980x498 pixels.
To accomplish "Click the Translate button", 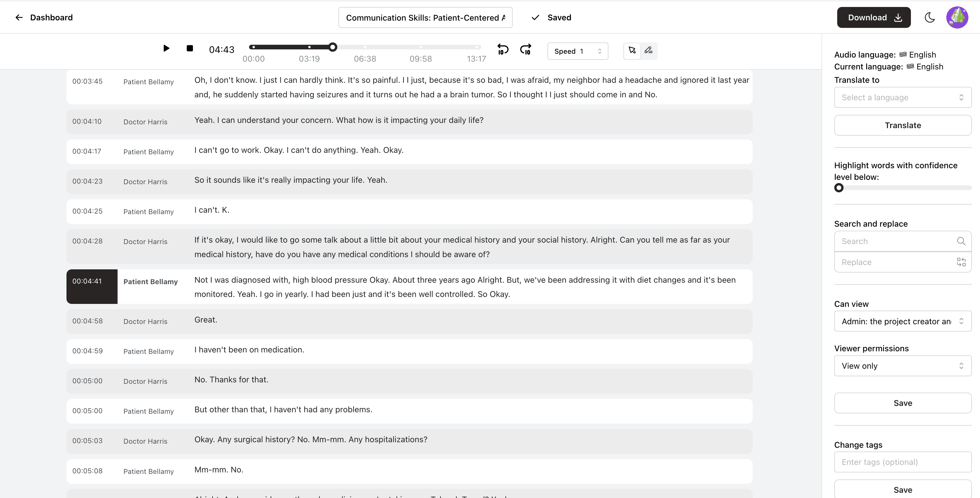I will click(903, 125).
